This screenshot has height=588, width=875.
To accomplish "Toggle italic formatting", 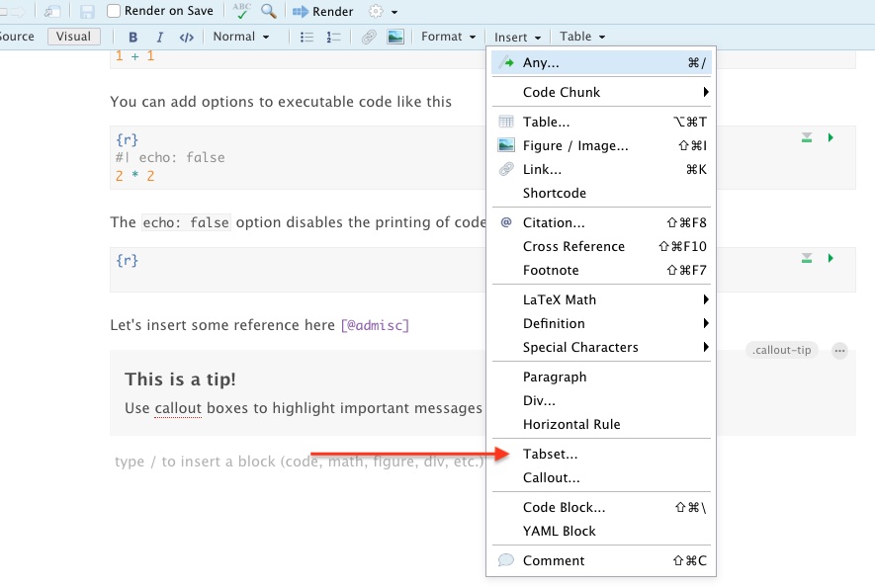I will point(159,37).
